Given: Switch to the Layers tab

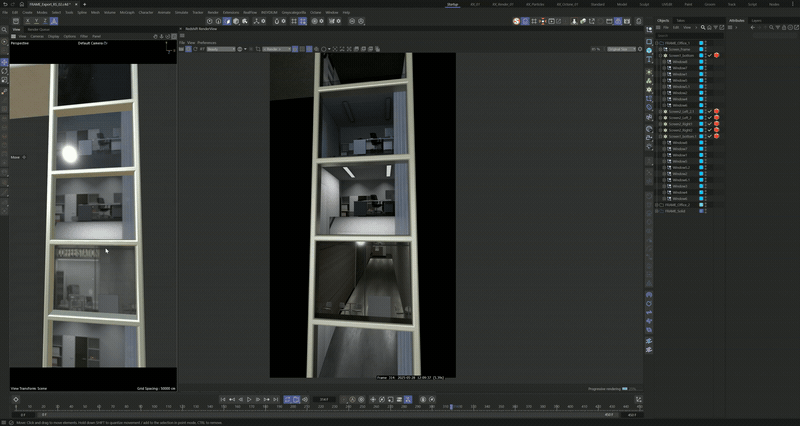Looking at the screenshot, I should (x=757, y=20).
